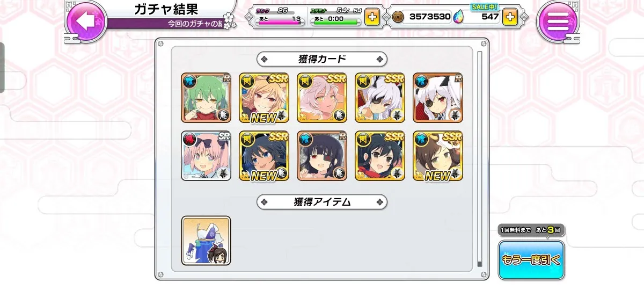View the white-haired tanned SSR card
The height and width of the screenshot is (290, 644).
[x=322, y=98]
